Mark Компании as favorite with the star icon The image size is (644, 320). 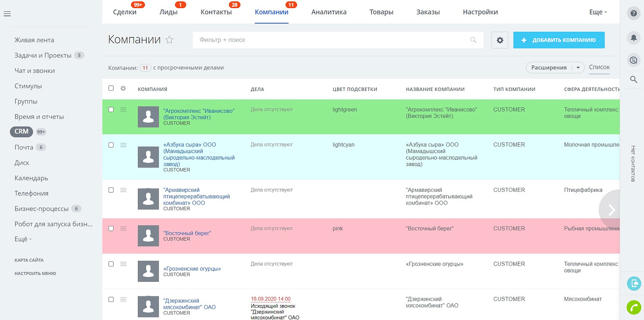coord(170,40)
